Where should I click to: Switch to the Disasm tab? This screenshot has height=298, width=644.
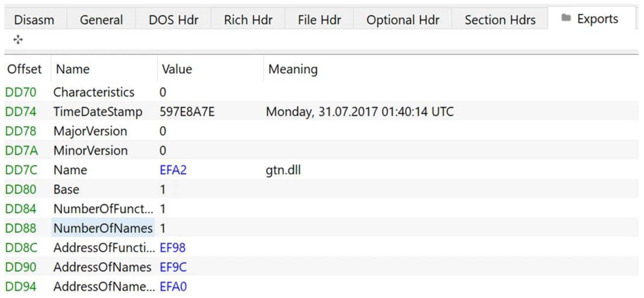[x=34, y=20]
